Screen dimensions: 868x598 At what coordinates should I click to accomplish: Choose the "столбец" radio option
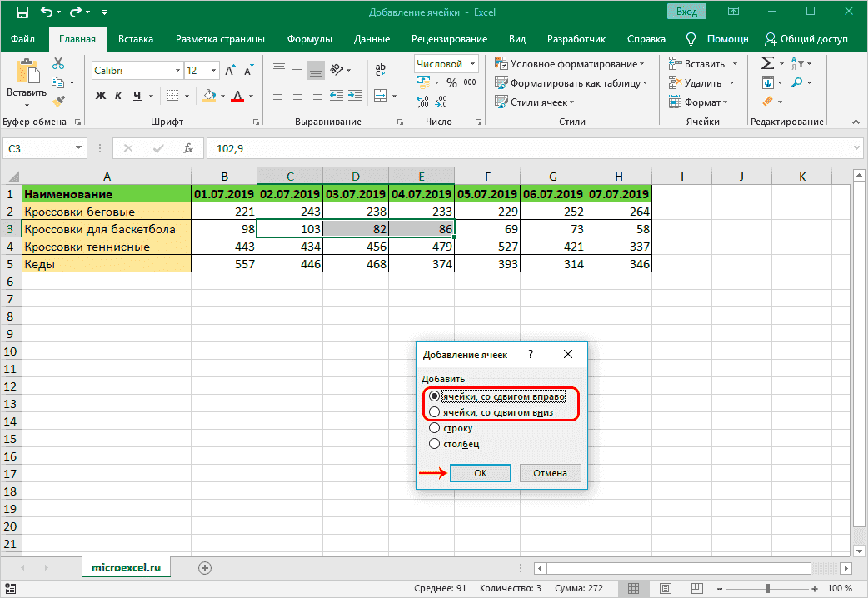pyautogui.click(x=434, y=444)
